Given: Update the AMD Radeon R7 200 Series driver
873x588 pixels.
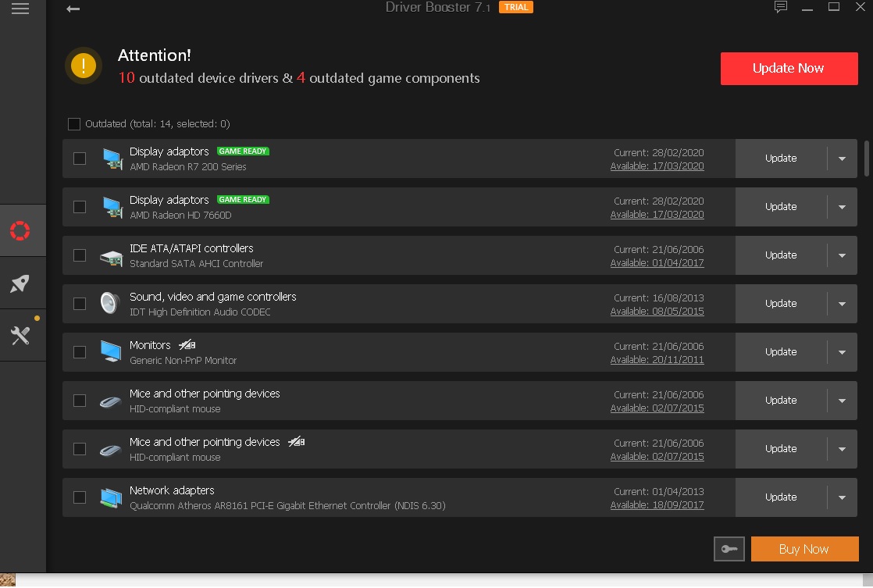Looking at the screenshot, I should [781, 159].
